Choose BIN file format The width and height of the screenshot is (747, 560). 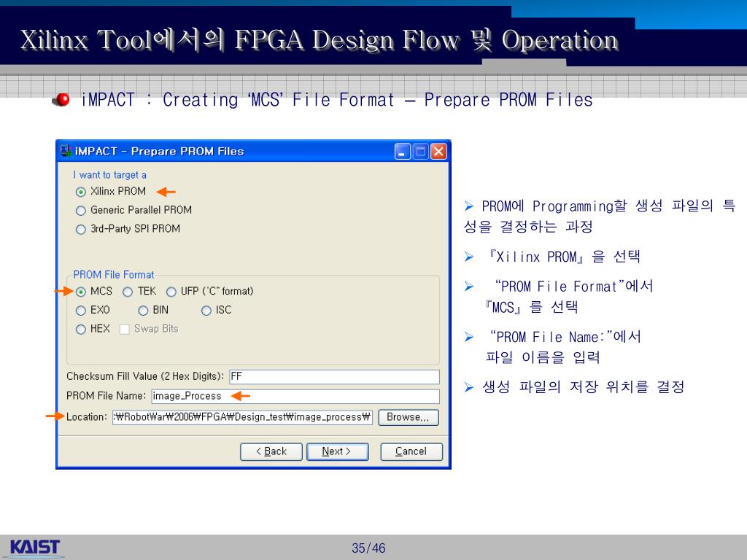(143, 311)
